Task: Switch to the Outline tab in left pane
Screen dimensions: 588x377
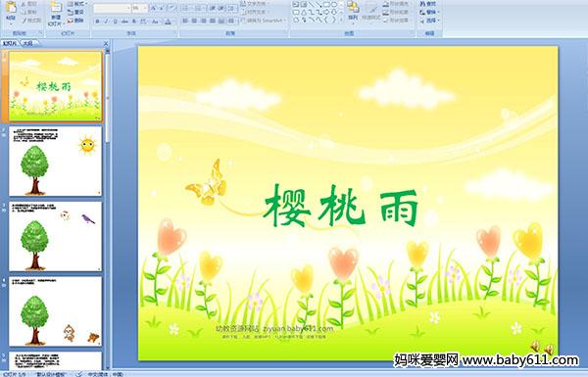Action: [x=27, y=43]
